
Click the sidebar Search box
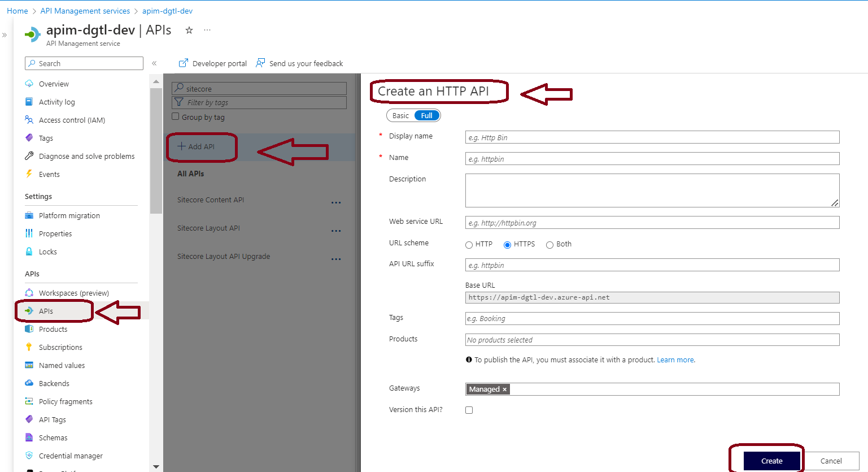click(x=84, y=63)
